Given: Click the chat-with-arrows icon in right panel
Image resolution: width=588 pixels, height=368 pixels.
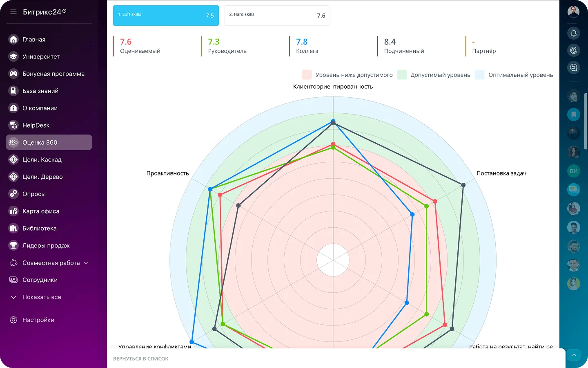Looking at the screenshot, I should coord(574,67).
